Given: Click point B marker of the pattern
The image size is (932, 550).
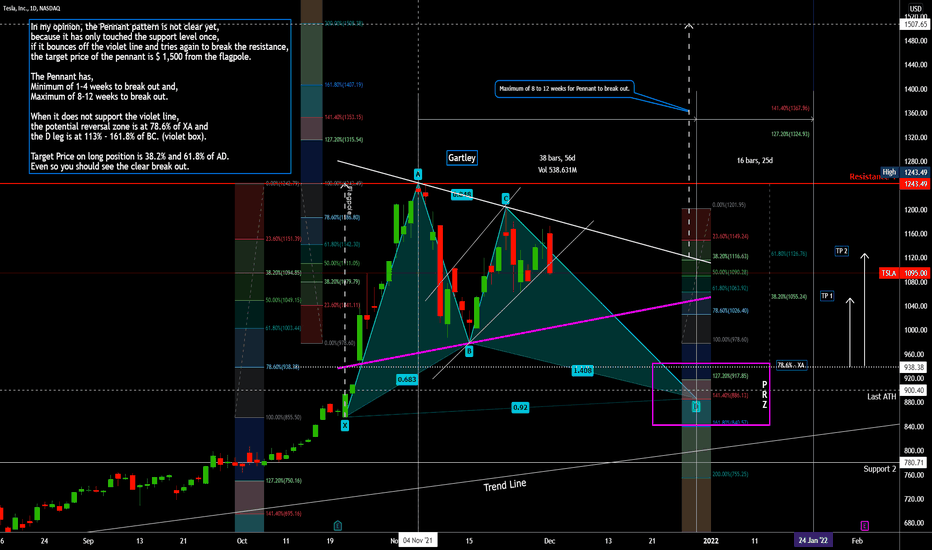Looking at the screenshot, I should (469, 351).
